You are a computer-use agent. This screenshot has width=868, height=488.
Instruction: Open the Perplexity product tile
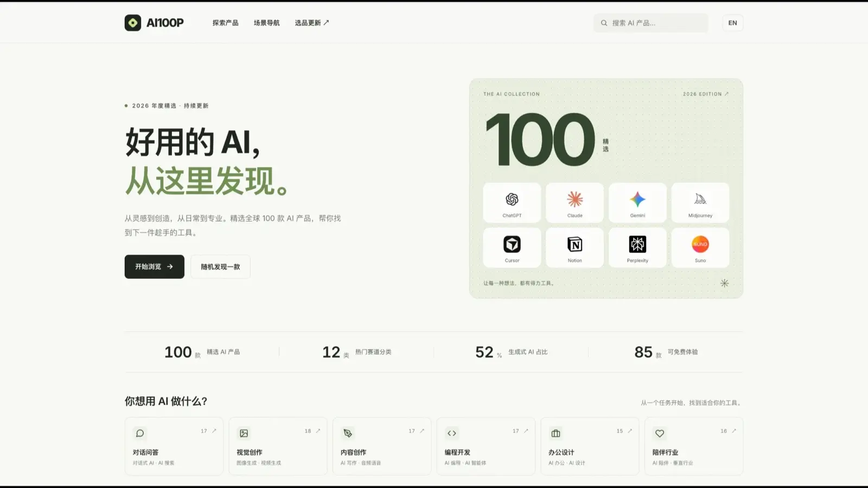pyautogui.click(x=637, y=248)
